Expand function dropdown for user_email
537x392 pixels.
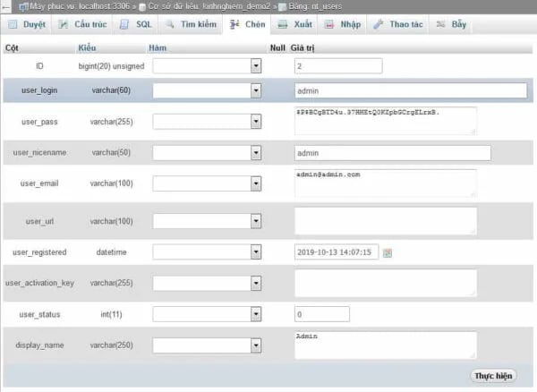256,183
